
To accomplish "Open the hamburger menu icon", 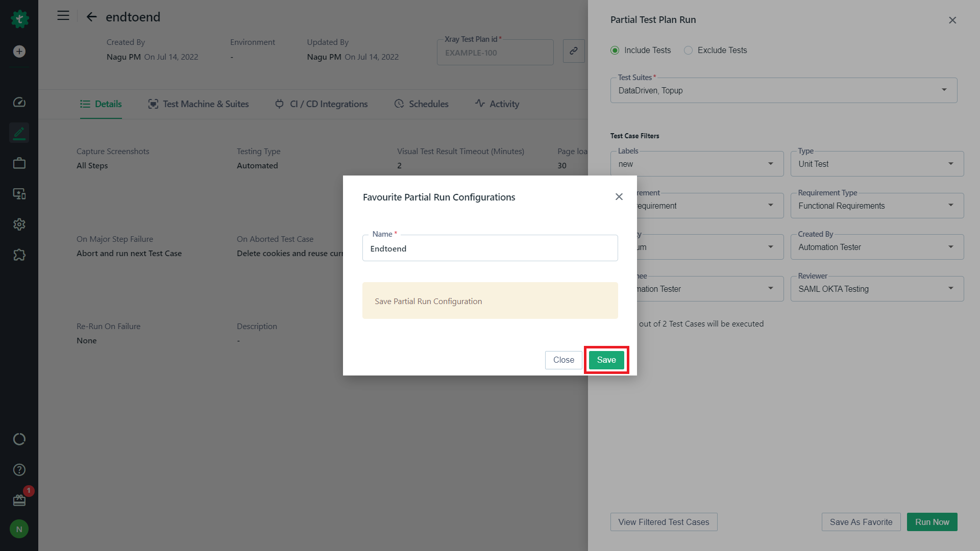I will (63, 16).
